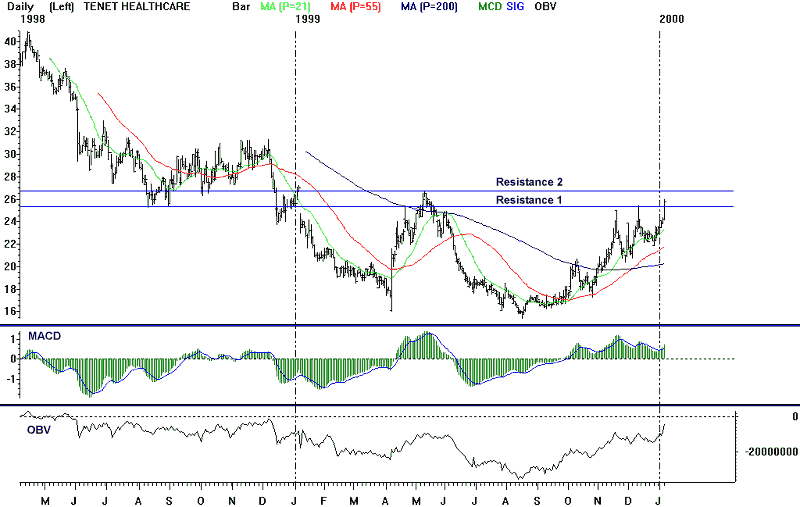Image resolution: width=800 pixels, height=507 pixels.
Task: Click the OBV axis 0 value
Action: [795, 417]
